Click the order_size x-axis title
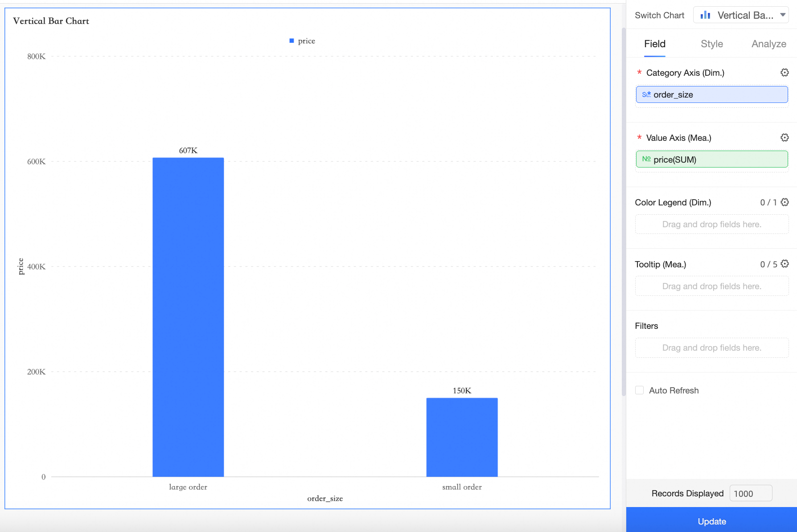 (325, 499)
